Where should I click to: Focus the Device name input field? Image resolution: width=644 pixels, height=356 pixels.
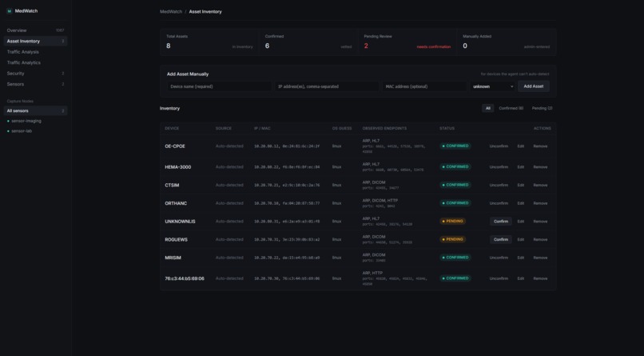[219, 86]
